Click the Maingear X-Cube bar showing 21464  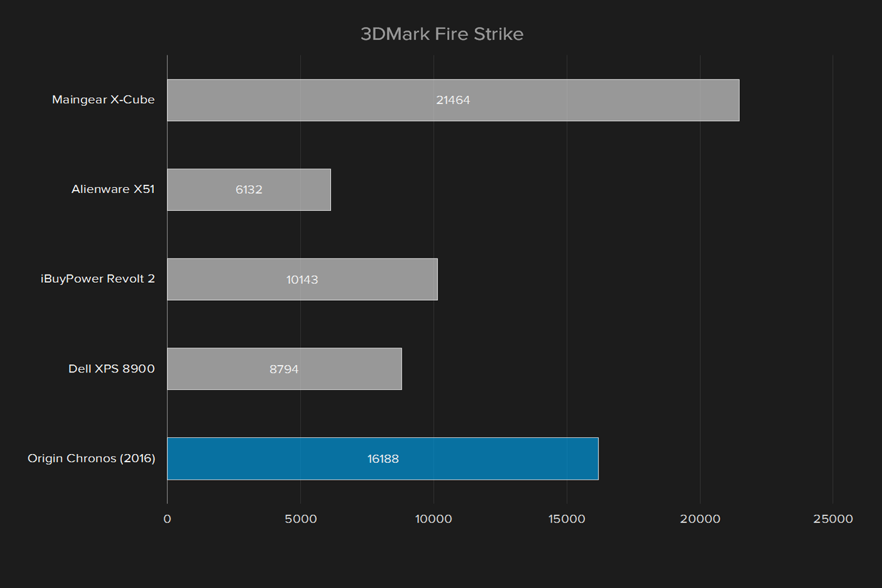click(453, 100)
